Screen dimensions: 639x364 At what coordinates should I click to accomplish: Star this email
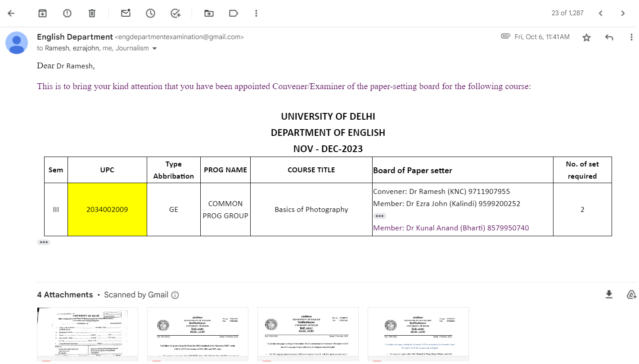click(586, 37)
